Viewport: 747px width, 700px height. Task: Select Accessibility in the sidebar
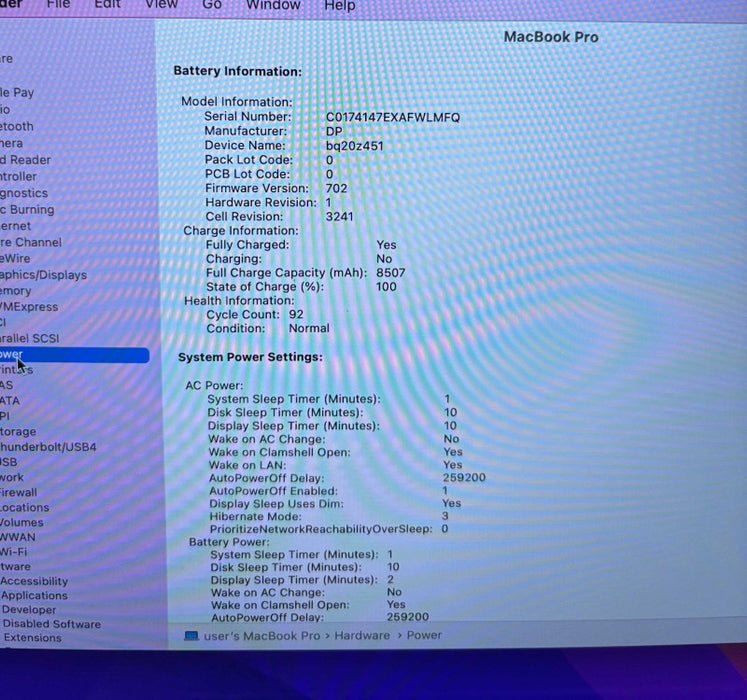click(34, 581)
